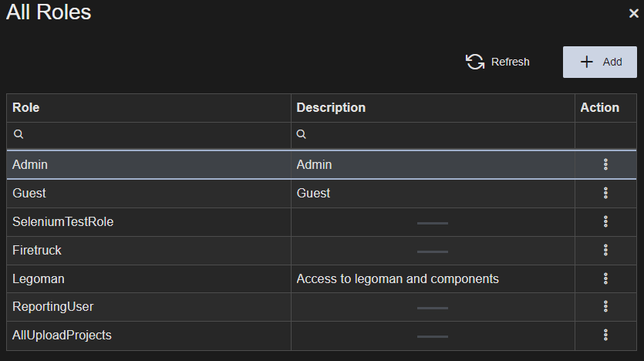Open action menu for ReportingUser role

[x=605, y=306]
